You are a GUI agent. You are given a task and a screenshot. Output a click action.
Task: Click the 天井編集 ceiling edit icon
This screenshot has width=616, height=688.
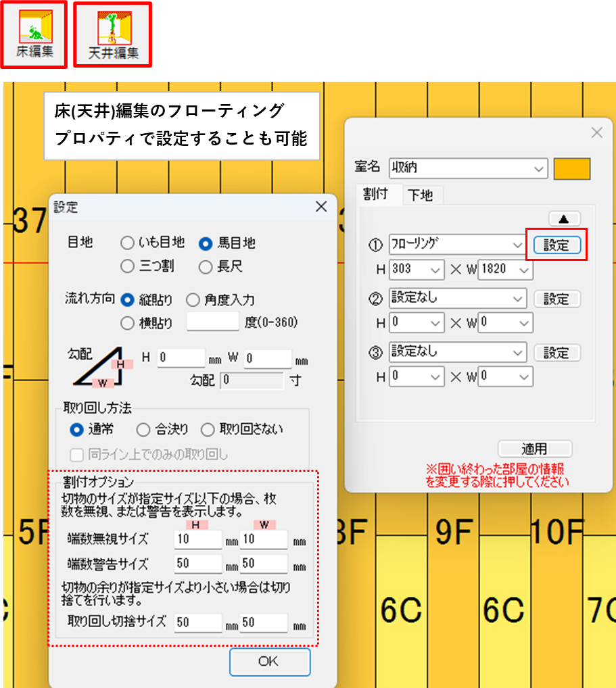112,34
